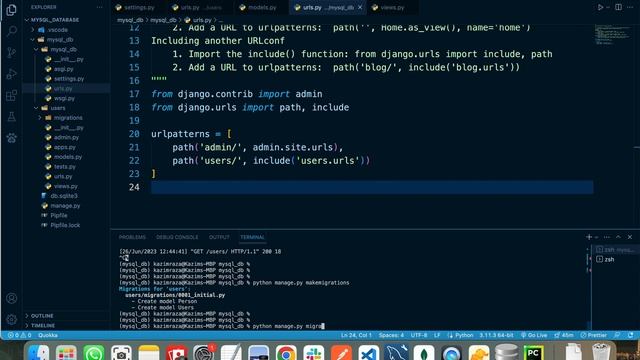
Task: Switch to the views.py editor tab
Action: [392, 7]
